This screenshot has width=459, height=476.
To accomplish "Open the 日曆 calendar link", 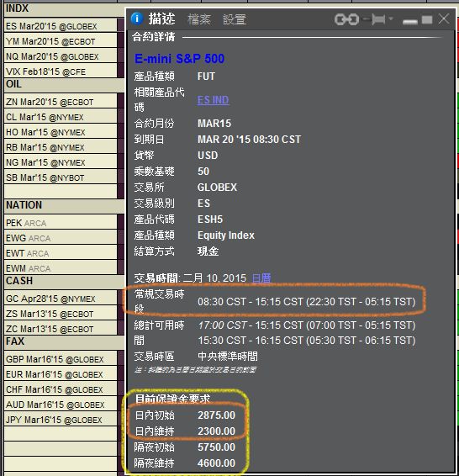I will [261, 278].
